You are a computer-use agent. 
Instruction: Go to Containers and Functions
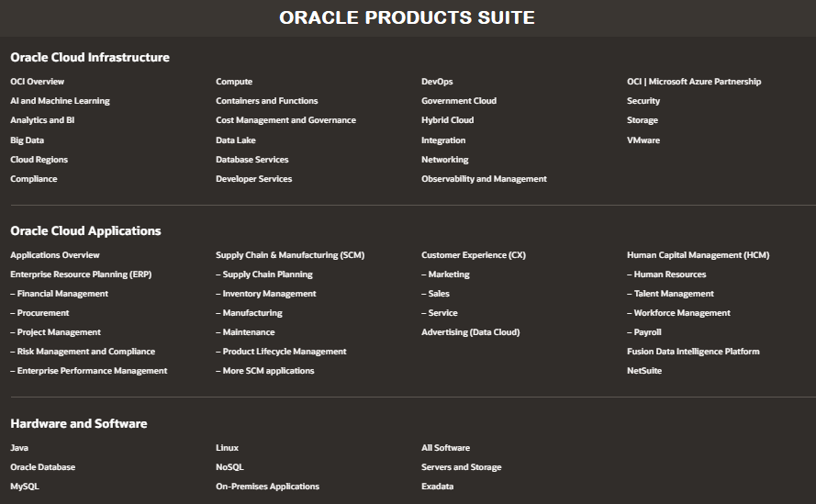coord(266,101)
